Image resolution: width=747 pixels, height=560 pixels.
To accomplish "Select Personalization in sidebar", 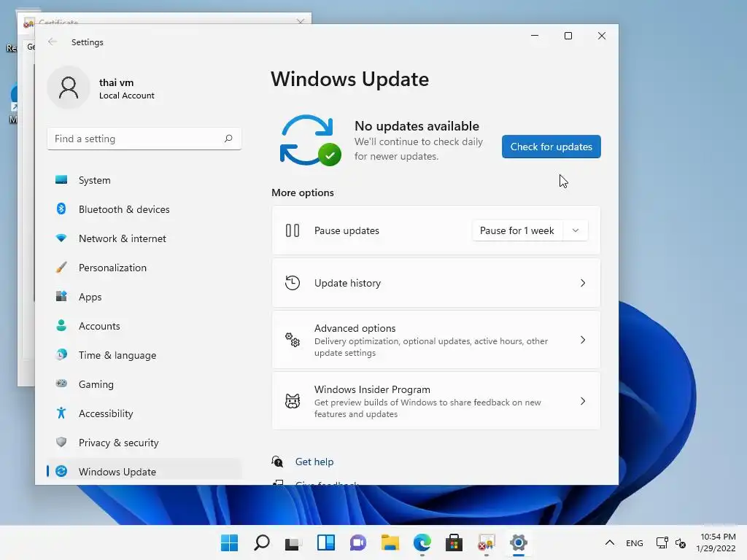I will click(x=144, y=268).
